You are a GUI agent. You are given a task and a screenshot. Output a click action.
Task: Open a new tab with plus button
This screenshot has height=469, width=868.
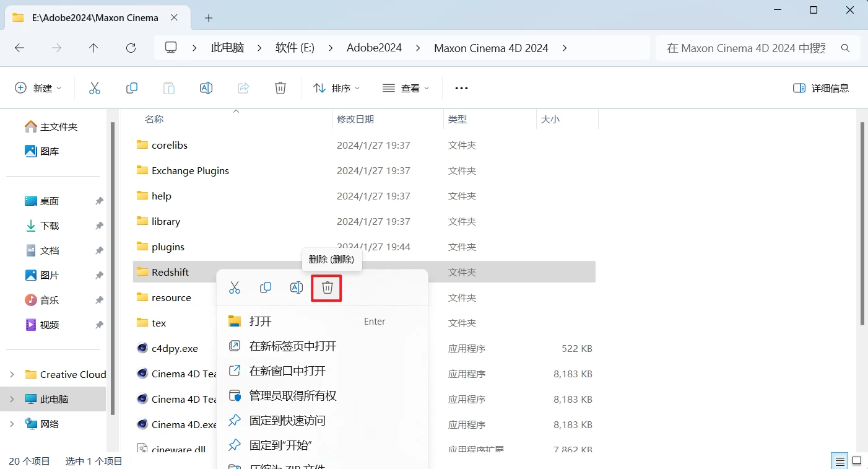pyautogui.click(x=209, y=18)
